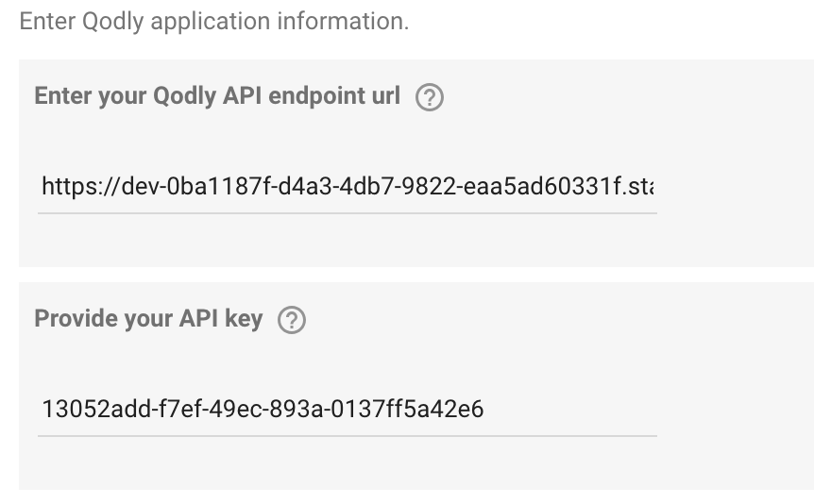
Task: Click the 'Enter your Qodly API endpoint url' label
Action: click(x=217, y=96)
